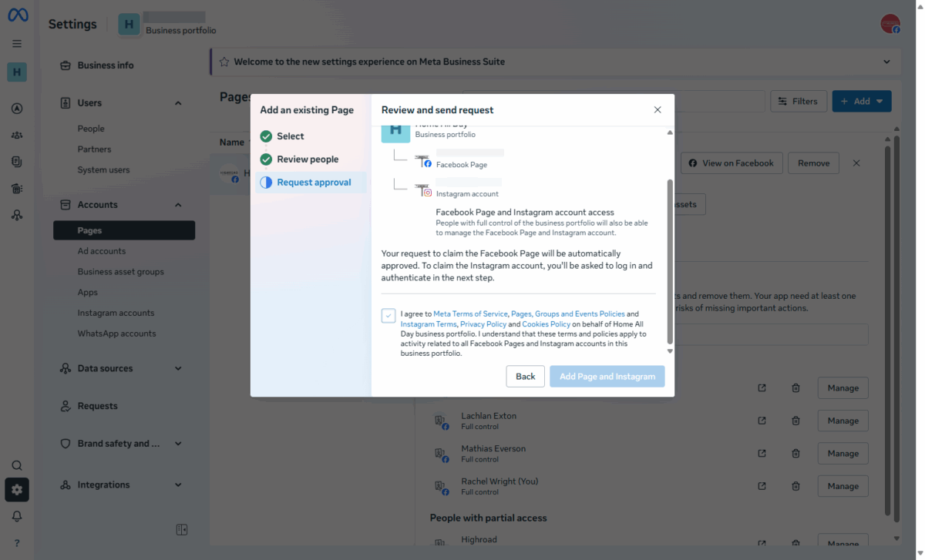
Task: Open the Privacy Policy link
Action: 483,324
